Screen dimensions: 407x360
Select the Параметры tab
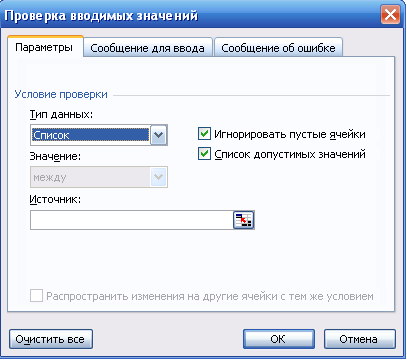click(x=45, y=47)
